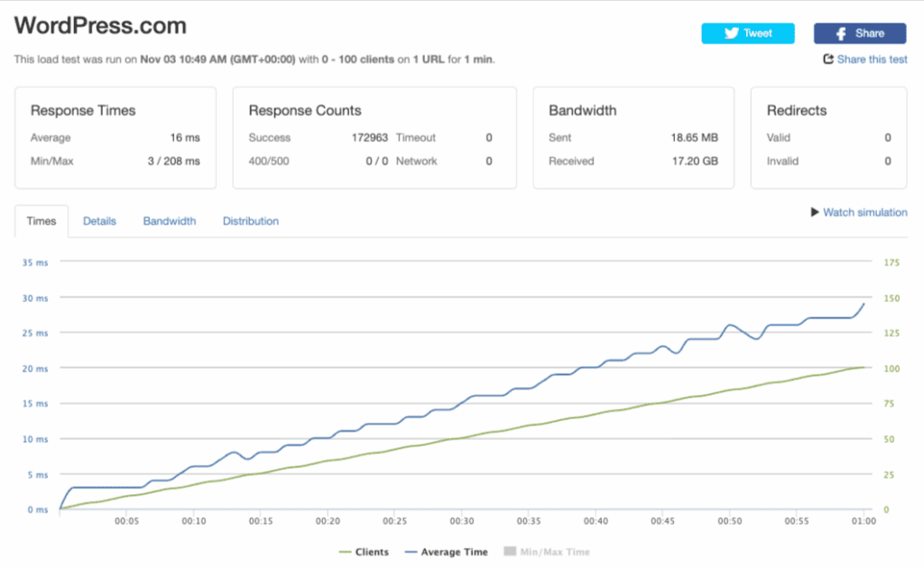This screenshot has height=568, width=924.
Task: Click the Tweet button
Action: point(748,33)
